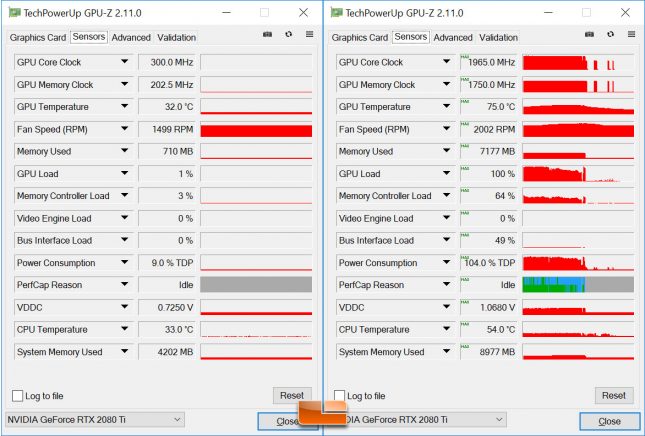Open CPU Temperature dropdown, right window
The height and width of the screenshot is (436, 645).
pos(446,329)
